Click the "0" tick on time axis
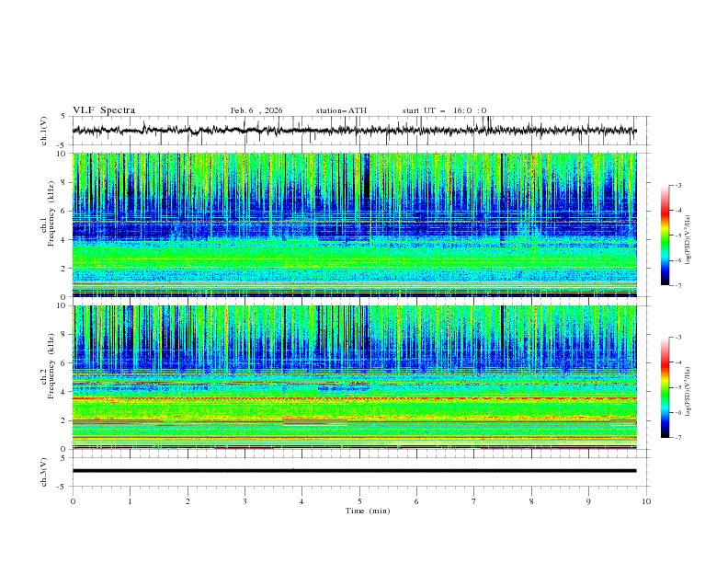 (73, 501)
